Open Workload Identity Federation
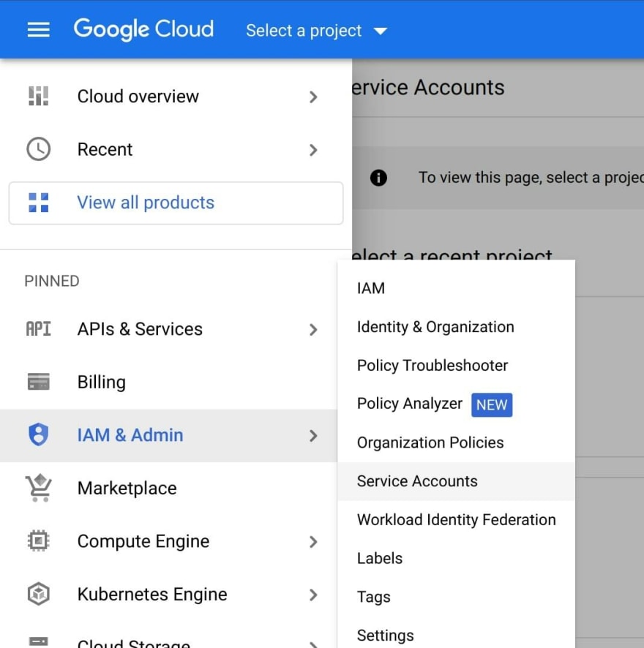Screen dimensions: 644x648 [x=456, y=519]
